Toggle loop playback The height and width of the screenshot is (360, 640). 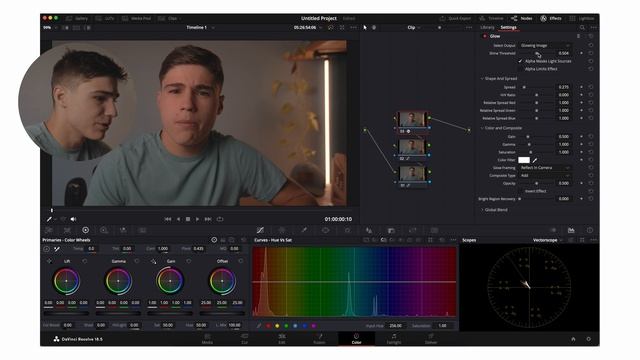pos(220,219)
